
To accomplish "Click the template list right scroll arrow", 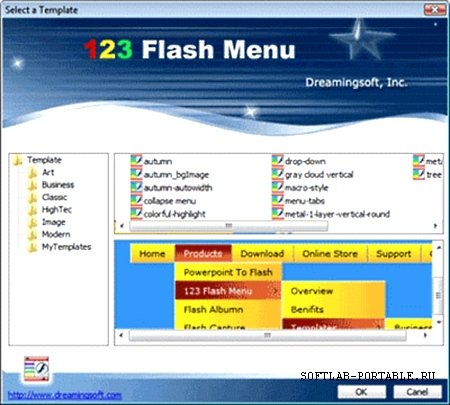I will [435, 226].
